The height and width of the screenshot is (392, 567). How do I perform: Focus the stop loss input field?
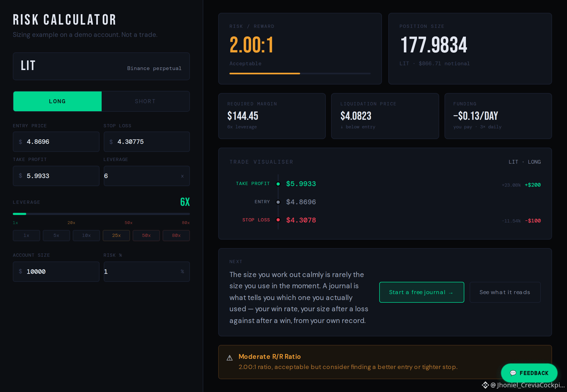(x=147, y=142)
